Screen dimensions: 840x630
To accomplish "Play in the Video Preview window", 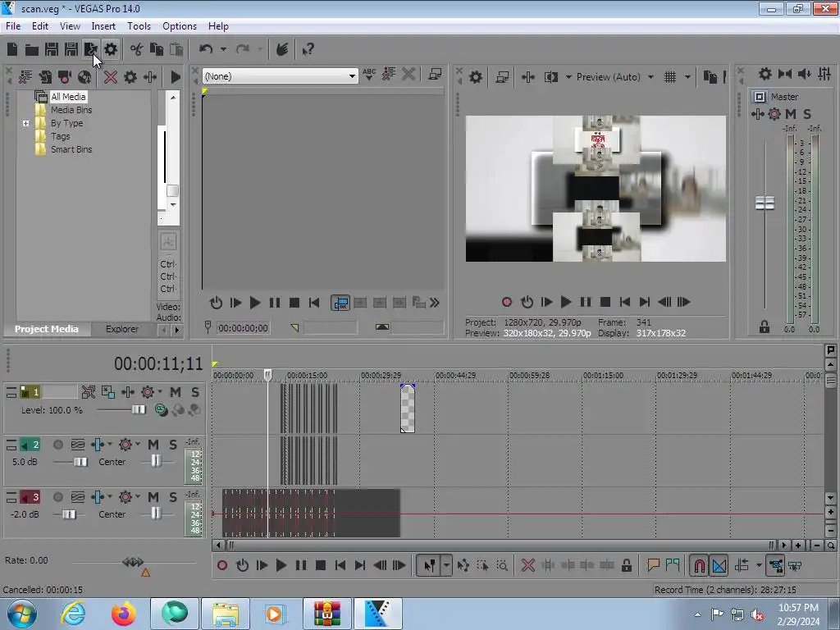I will (x=566, y=302).
